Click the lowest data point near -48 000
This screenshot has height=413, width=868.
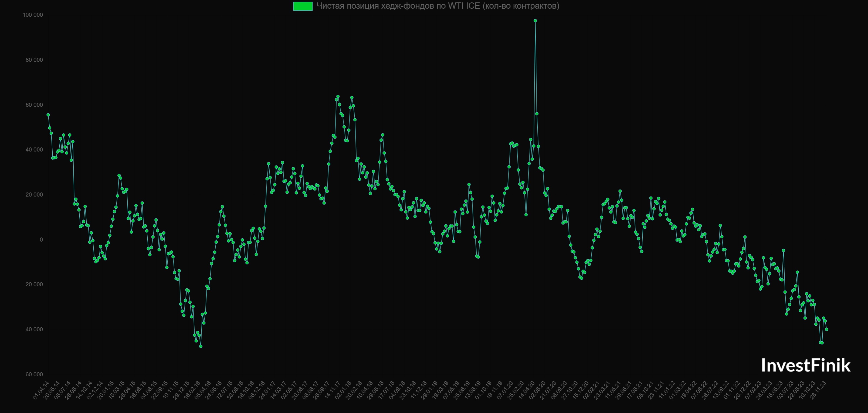[201, 346]
